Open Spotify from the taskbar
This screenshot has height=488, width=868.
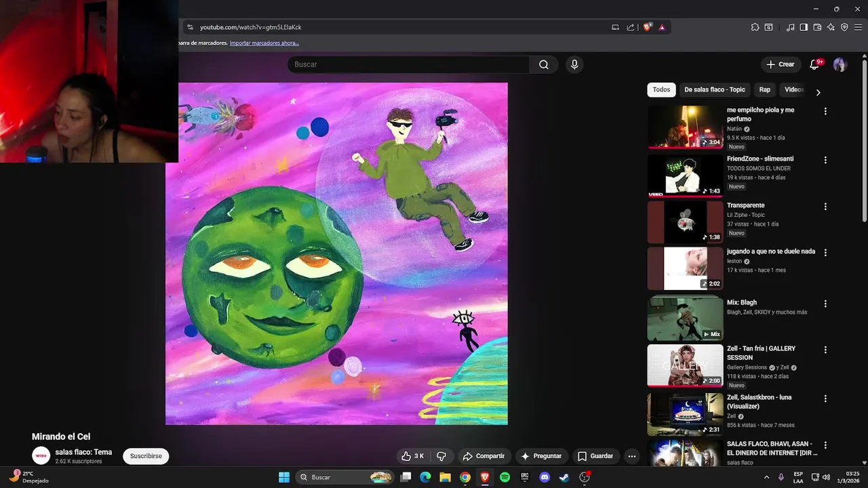[505, 477]
